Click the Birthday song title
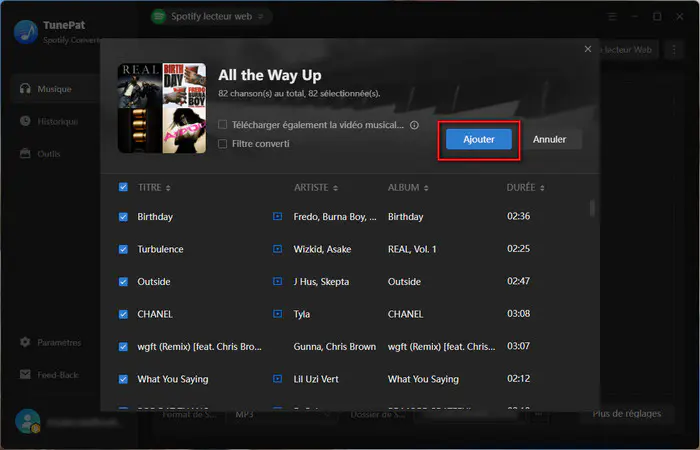Viewport: 700px width, 450px height. [x=155, y=217]
